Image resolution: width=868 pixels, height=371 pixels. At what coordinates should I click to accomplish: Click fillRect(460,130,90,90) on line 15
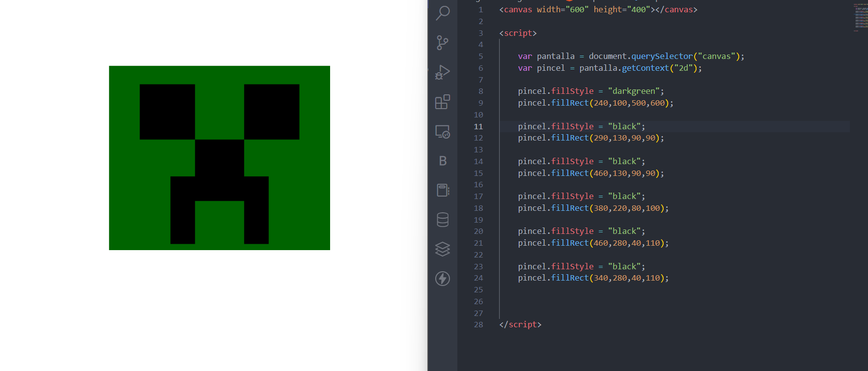pos(605,173)
